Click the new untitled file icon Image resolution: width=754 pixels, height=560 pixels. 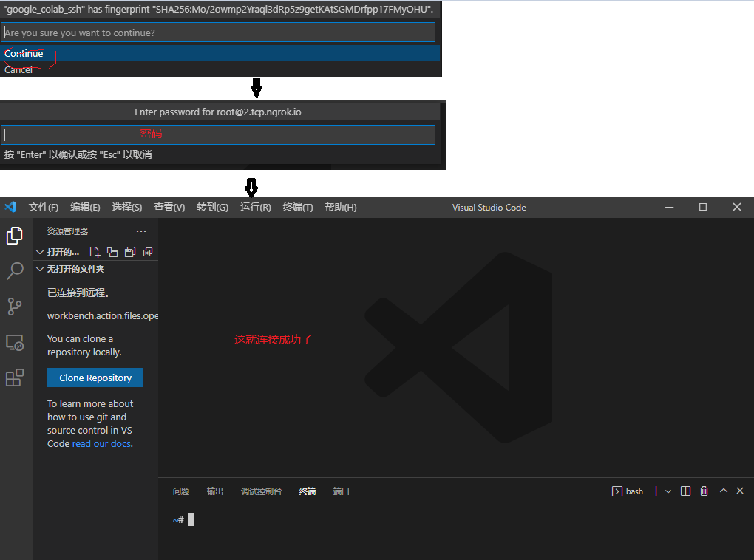pyautogui.click(x=95, y=252)
